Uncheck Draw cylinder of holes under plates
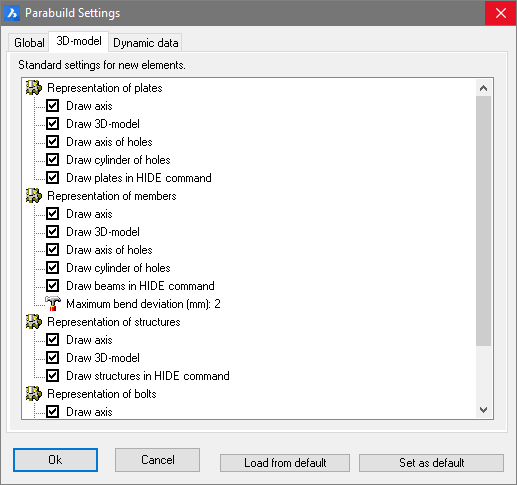517x485 pixels. pyautogui.click(x=53, y=160)
